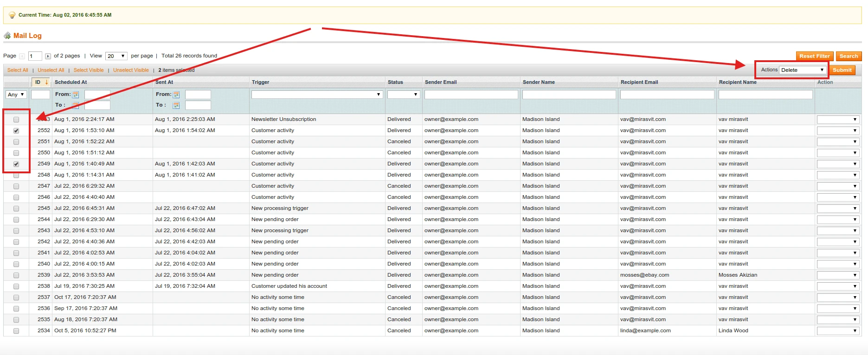868x355 pixels.
Task: Click the lightbulb icon near Current Time
Action: [x=12, y=15]
